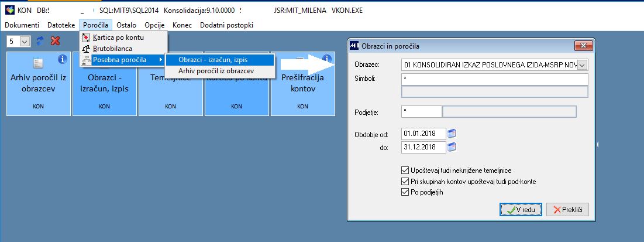
Task: Open the Dokumenti menu
Action: (x=22, y=25)
